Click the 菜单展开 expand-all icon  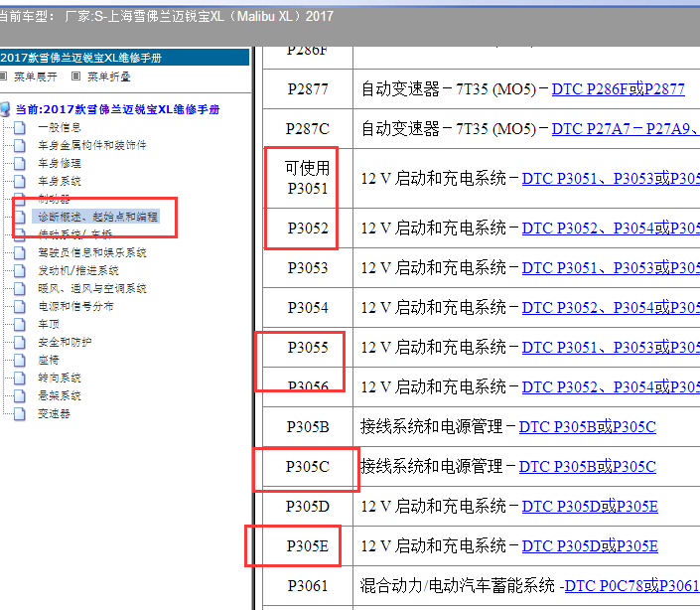3,76
